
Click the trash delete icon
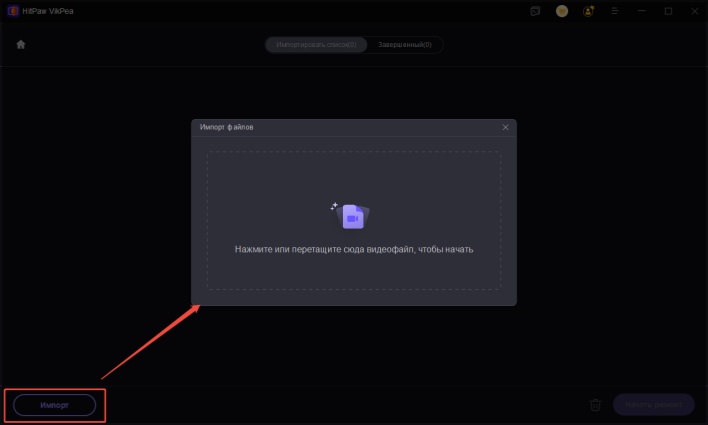(x=595, y=404)
